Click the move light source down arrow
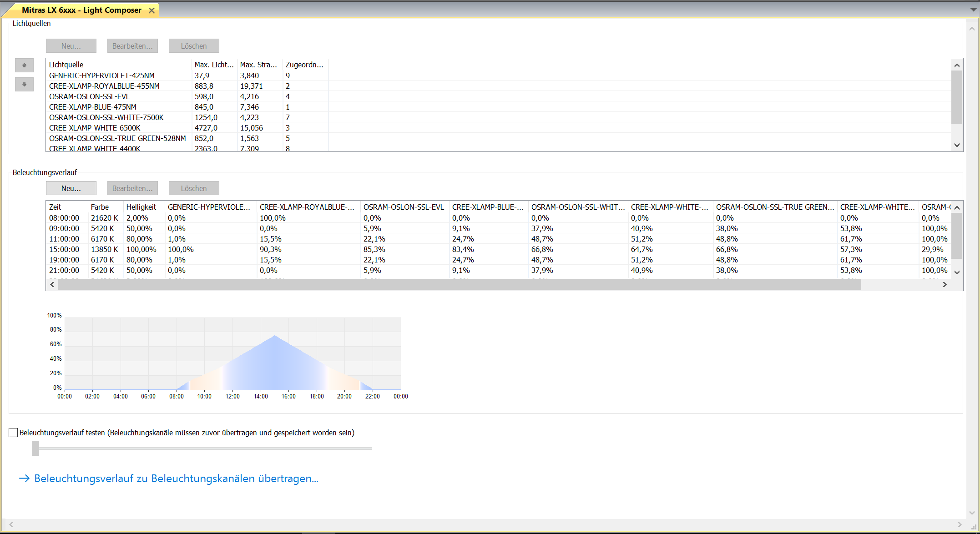This screenshot has width=980, height=534. tap(24, 85)
